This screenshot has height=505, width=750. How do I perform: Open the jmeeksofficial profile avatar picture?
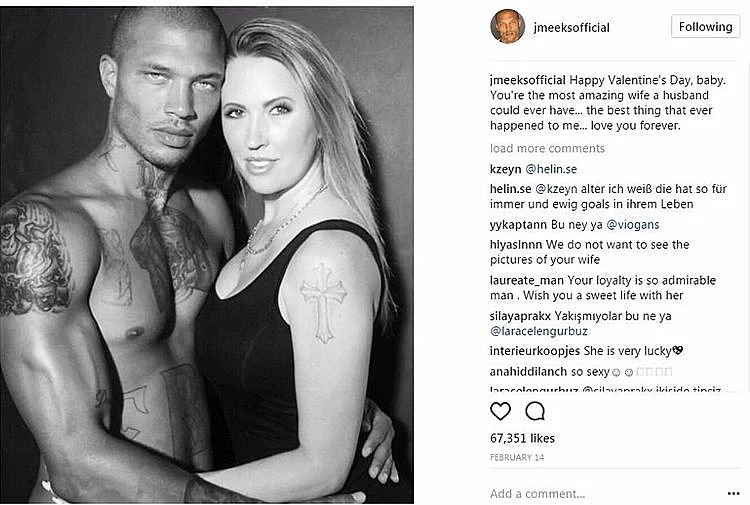507,27
